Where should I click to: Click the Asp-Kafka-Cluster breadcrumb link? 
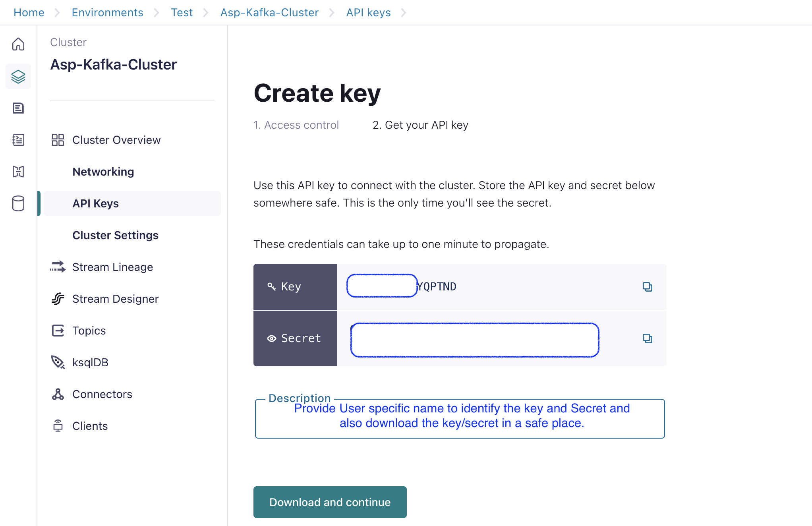coord(269,12)
